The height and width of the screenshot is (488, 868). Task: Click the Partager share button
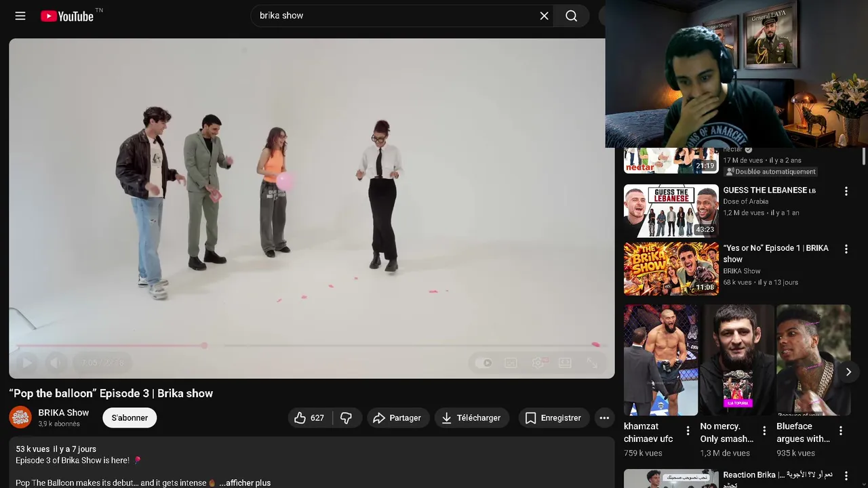(x=397, y=418)
